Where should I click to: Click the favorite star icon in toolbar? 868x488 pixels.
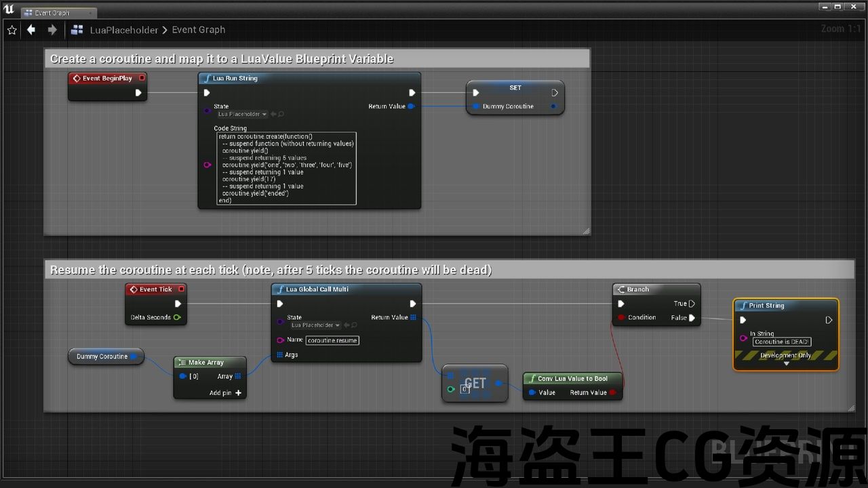(x=12, y=30)
